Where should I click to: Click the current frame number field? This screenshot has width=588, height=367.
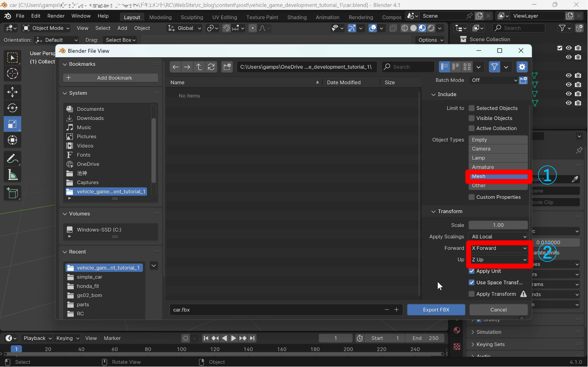point(335,338)
